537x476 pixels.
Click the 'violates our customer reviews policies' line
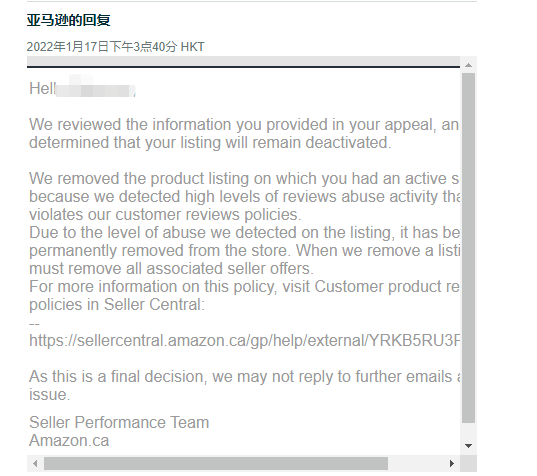coord(165,215)
